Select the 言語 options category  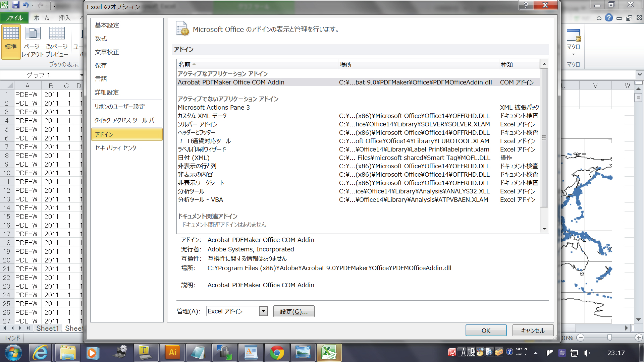click(101, 79)
